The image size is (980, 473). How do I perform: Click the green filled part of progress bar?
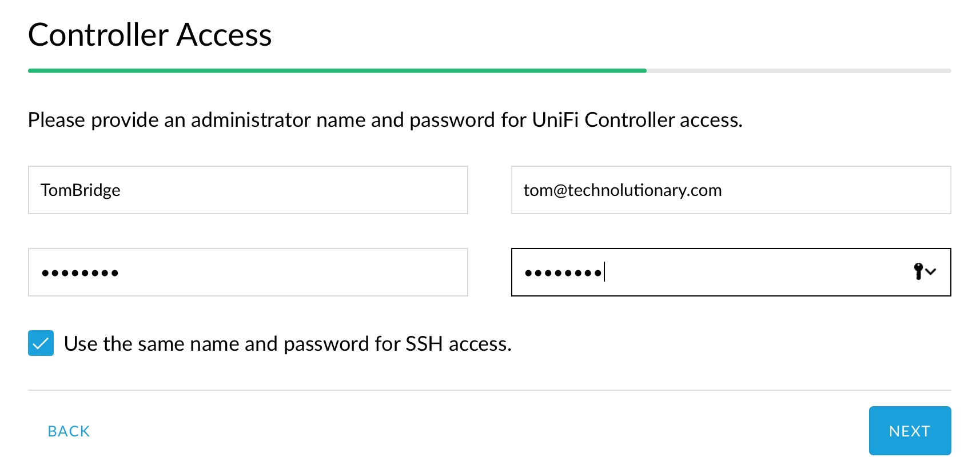(x=337, y=71)
